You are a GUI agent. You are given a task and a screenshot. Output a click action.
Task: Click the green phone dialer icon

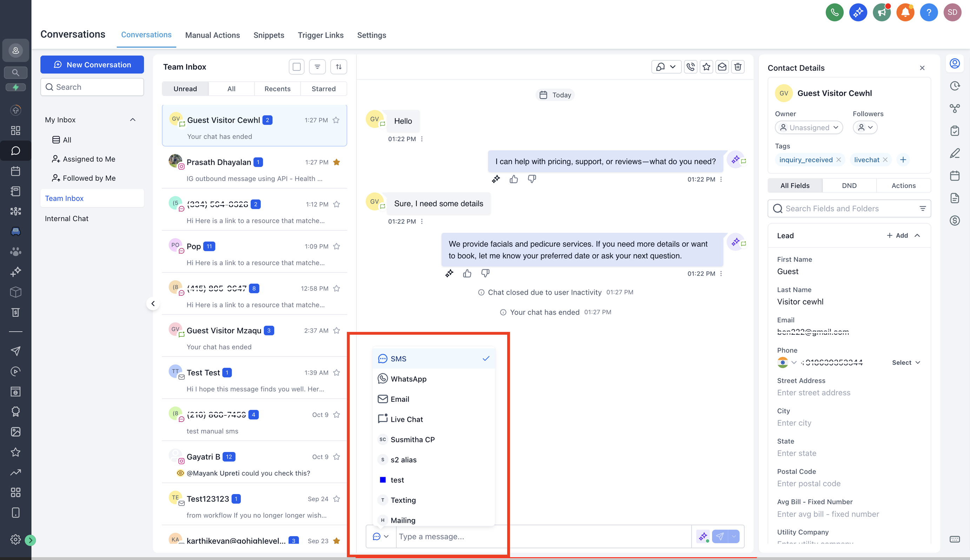834,13
